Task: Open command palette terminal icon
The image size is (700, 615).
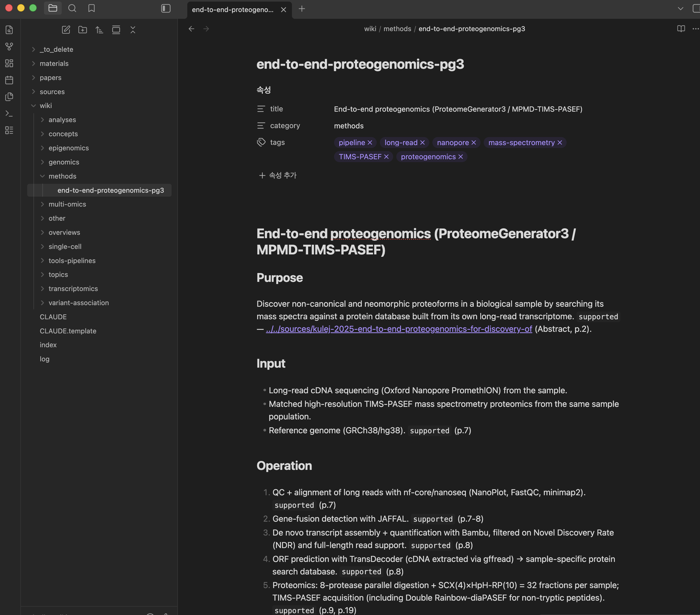Action: point(9,113)
